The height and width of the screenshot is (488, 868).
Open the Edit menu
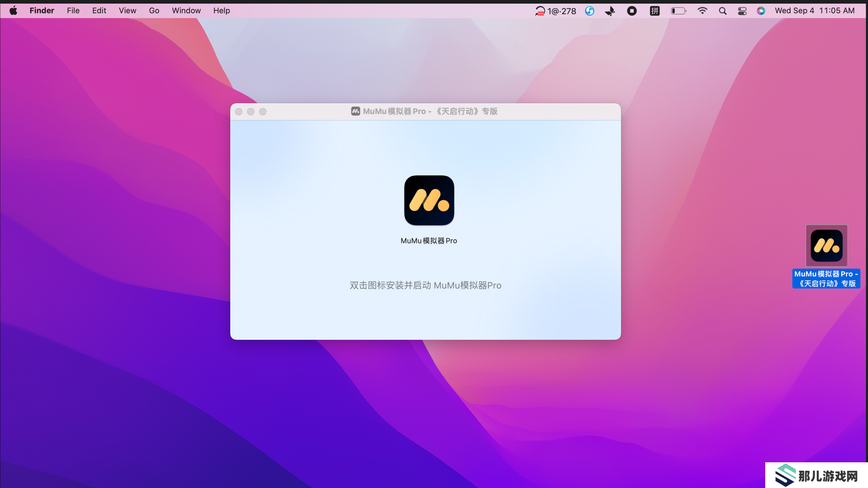tap(99, 11)
